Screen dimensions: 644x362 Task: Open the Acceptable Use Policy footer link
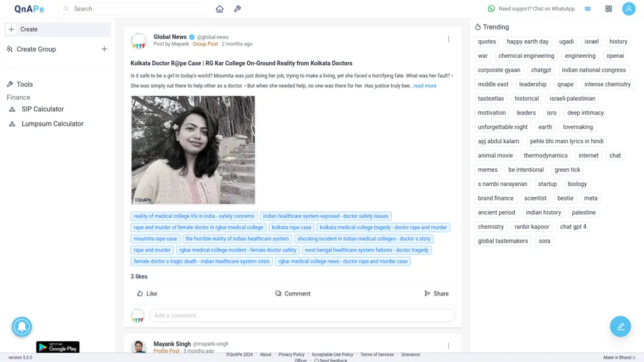[332, 354]
